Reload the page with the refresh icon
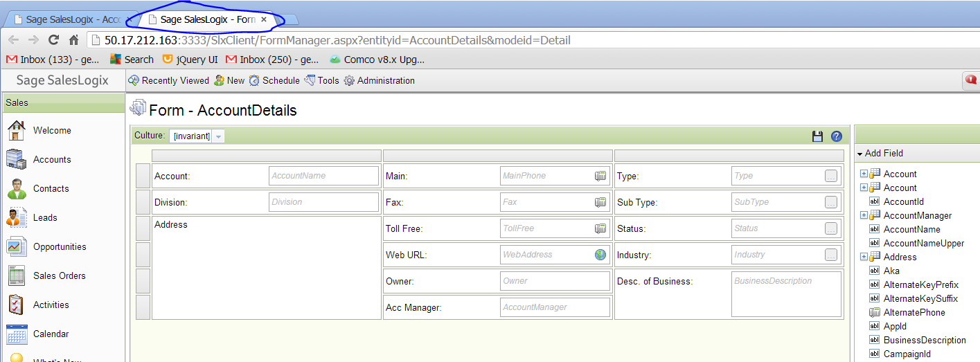This screenshot has width=980, height=362. (x=53, y=40)
